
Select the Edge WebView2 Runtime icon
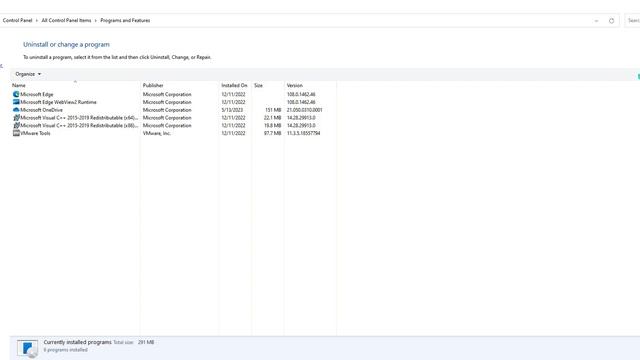coord(16,102)
